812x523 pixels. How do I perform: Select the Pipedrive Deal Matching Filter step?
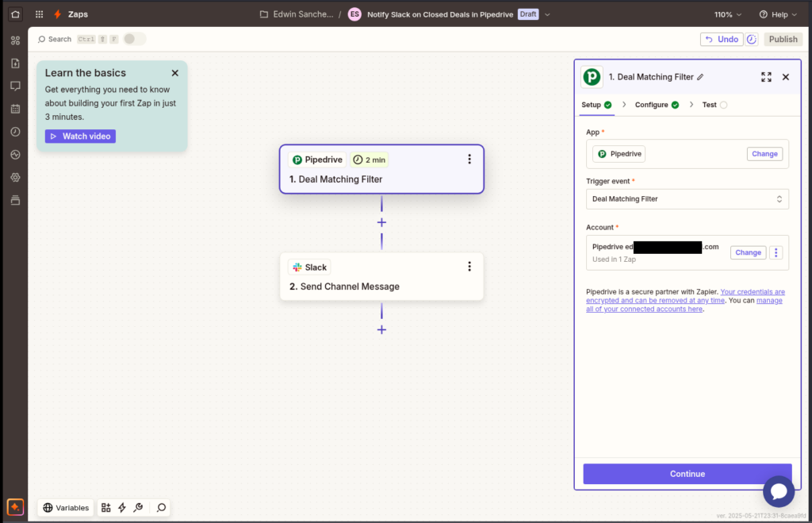pyautogui.click(x=381, y=170)
